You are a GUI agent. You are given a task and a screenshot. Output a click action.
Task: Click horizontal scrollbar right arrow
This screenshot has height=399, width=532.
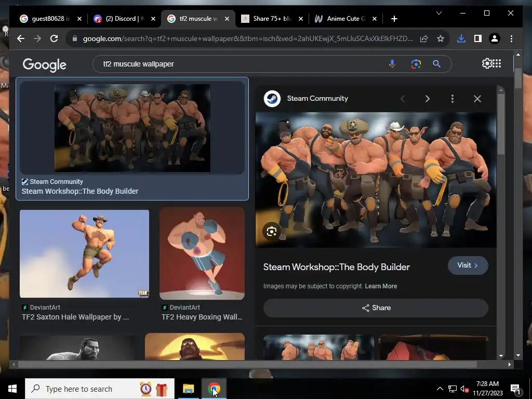(x=509, y=364)
